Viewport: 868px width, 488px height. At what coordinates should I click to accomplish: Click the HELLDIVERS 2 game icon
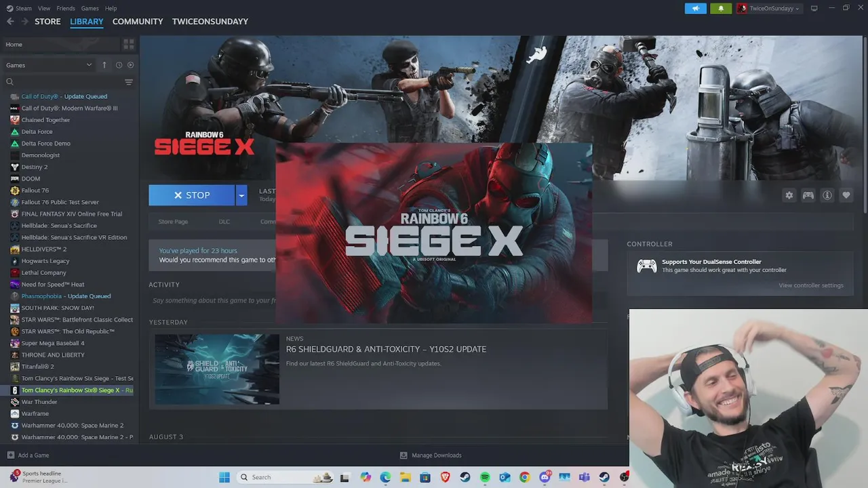(15, 249)
